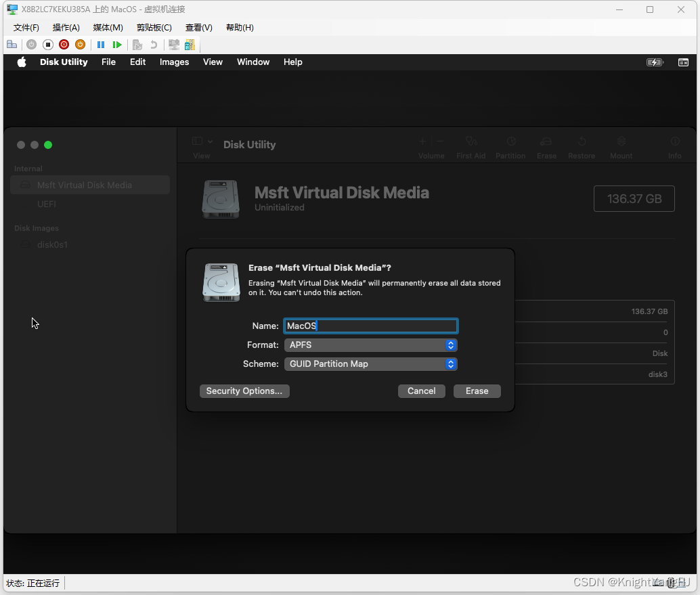The height and width of the screenshot is (595, 700).
Task: Open the 查看(V) menu
Action: point(198,28)
